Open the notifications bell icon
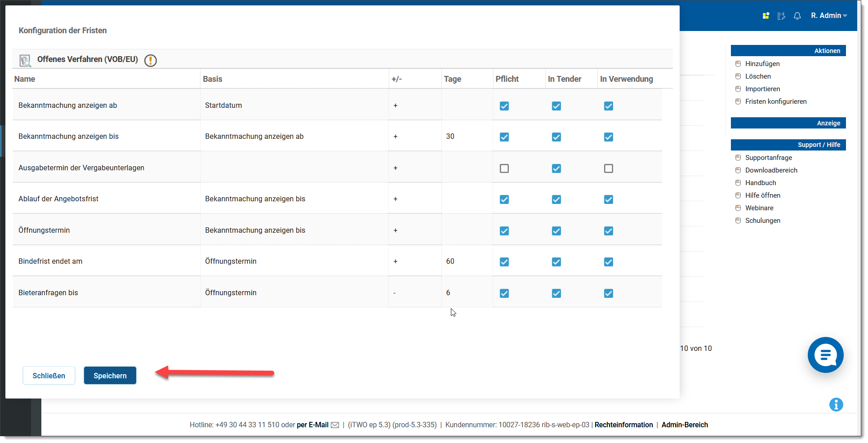The width and height of the screenshot is (868, 443). 797,16
